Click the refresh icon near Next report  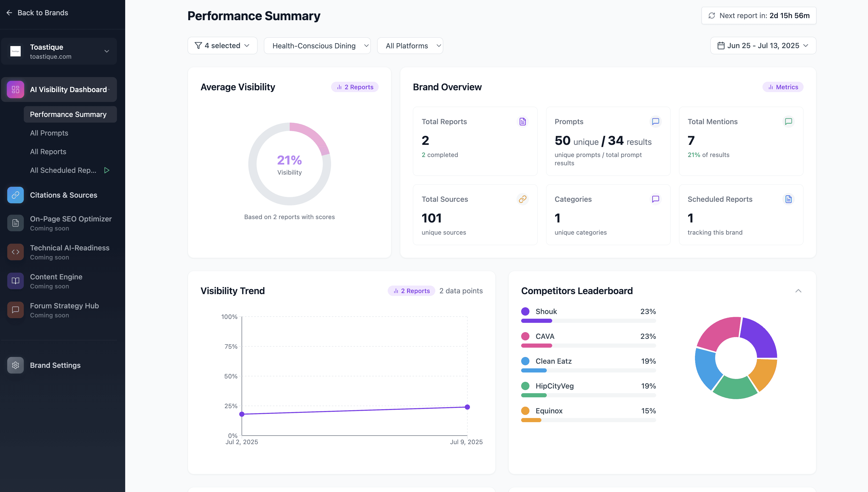[712, 16]
